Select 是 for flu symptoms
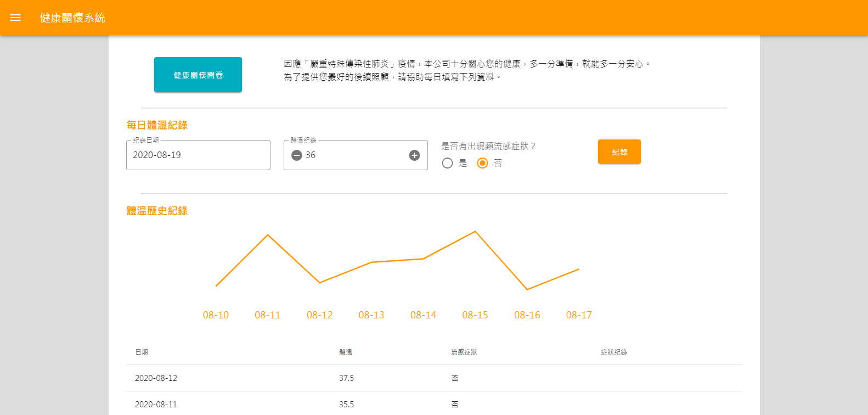The image size is (868, 415). coord(447,163)
